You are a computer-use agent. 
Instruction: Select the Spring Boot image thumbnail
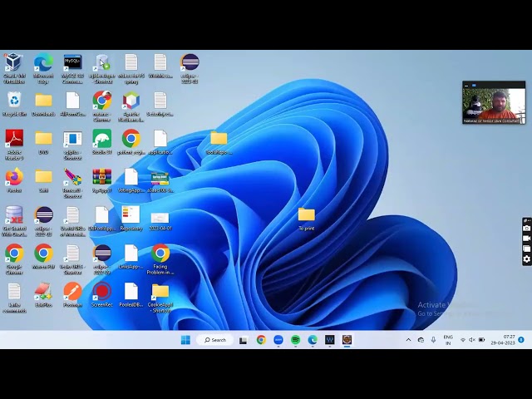[160, 179]
